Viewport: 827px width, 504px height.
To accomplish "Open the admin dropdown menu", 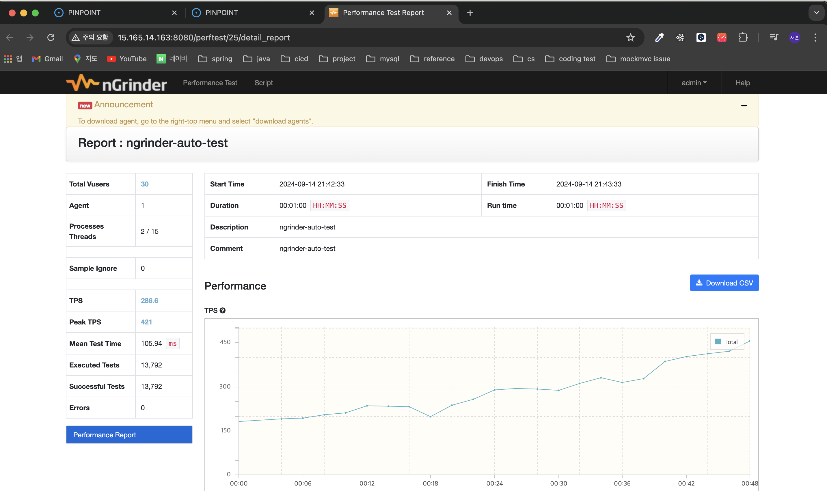I will (x=694, y=83).
